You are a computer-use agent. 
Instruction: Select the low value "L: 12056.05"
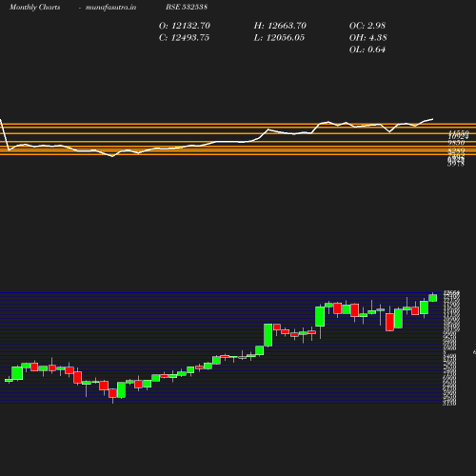pos(279,37)
